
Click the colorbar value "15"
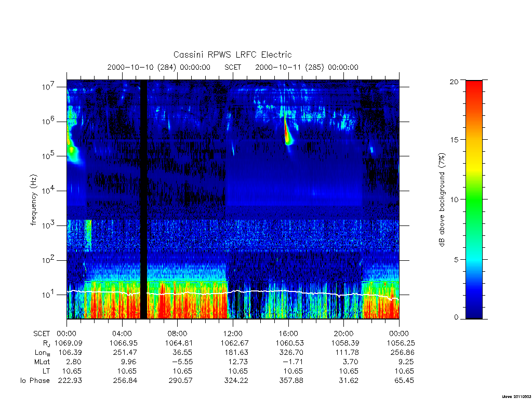coord(454,140)
